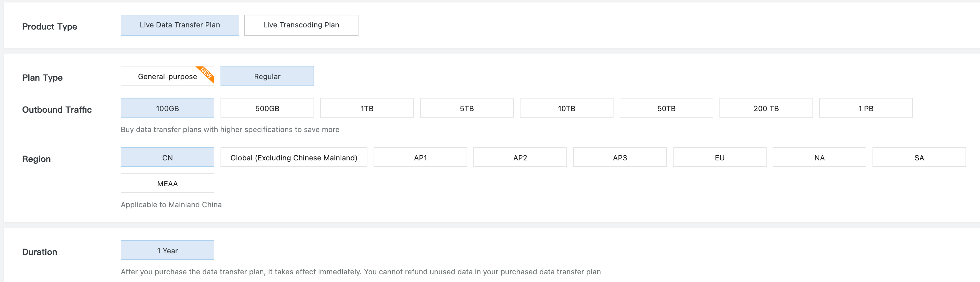This screenshot has width=980, height=282.
Task: Select the MEAA region
Action: coord(168,183)
